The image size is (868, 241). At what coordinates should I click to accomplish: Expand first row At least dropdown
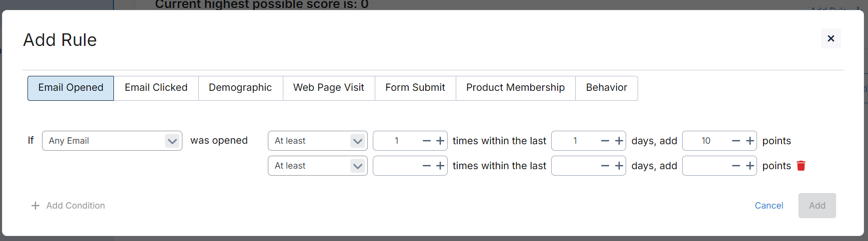click(318, 141)
